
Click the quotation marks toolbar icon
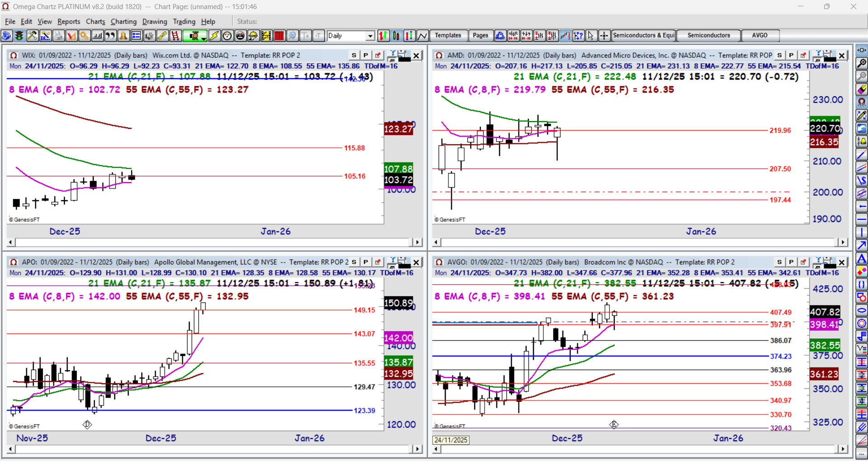tap(110, 36)
